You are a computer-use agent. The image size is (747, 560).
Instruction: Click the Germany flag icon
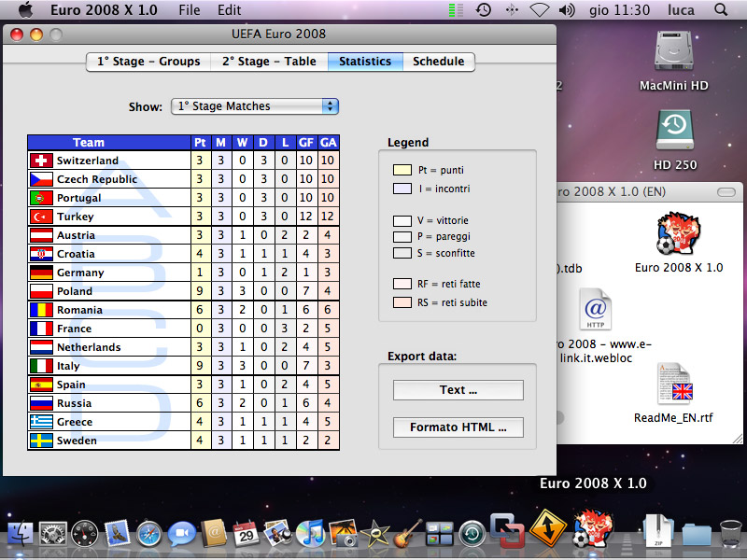click(41, 273)
